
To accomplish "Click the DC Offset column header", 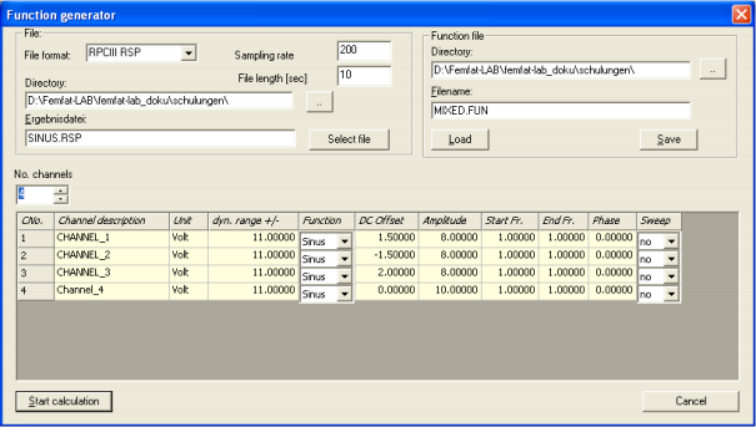I will 387,221.
